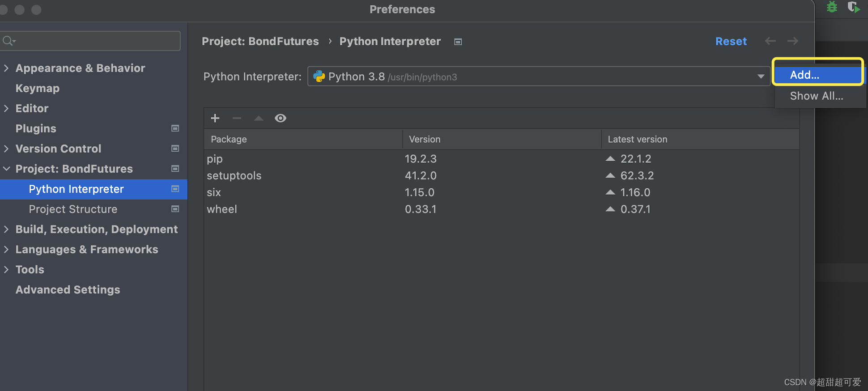This screenshot has width=868, height=391.
Task: Expand Languages & Frameworks section
Action: click(6, 249)
